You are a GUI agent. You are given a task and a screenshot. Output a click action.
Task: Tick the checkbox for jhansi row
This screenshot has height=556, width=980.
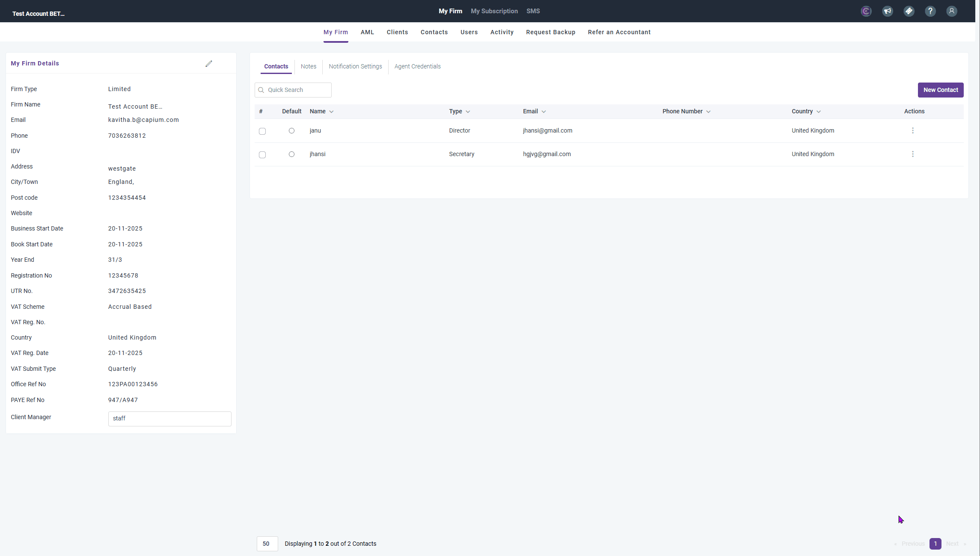pos(262,155)
